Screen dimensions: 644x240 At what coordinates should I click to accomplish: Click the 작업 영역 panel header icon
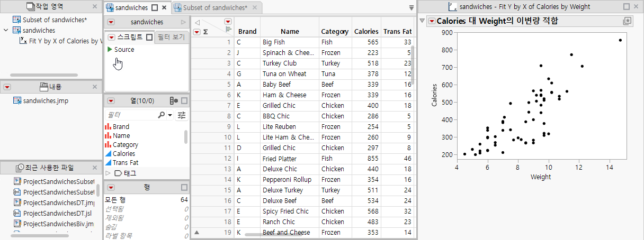tap(30, 6)
